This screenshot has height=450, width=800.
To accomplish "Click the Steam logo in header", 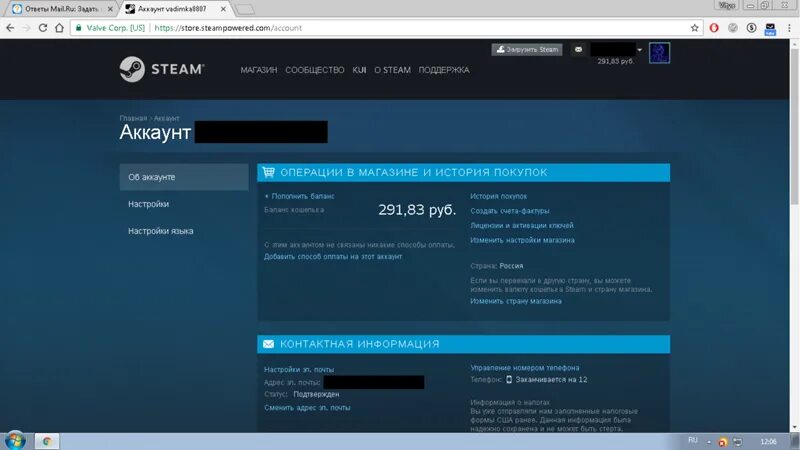I will point(162,69).
